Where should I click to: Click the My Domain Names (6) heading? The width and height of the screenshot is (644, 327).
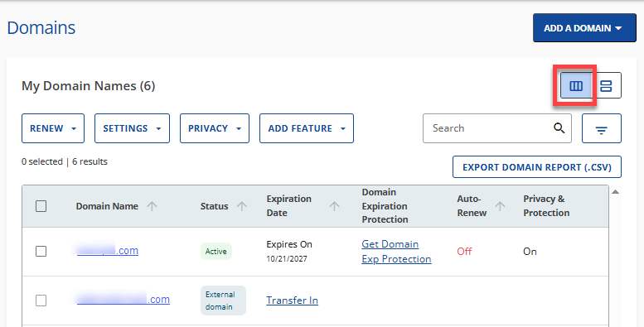click(89, 86)
